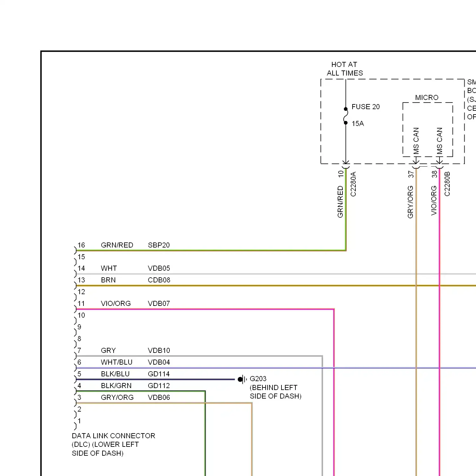
Task: Click DLC pin number 1
Action: (79, 421)
